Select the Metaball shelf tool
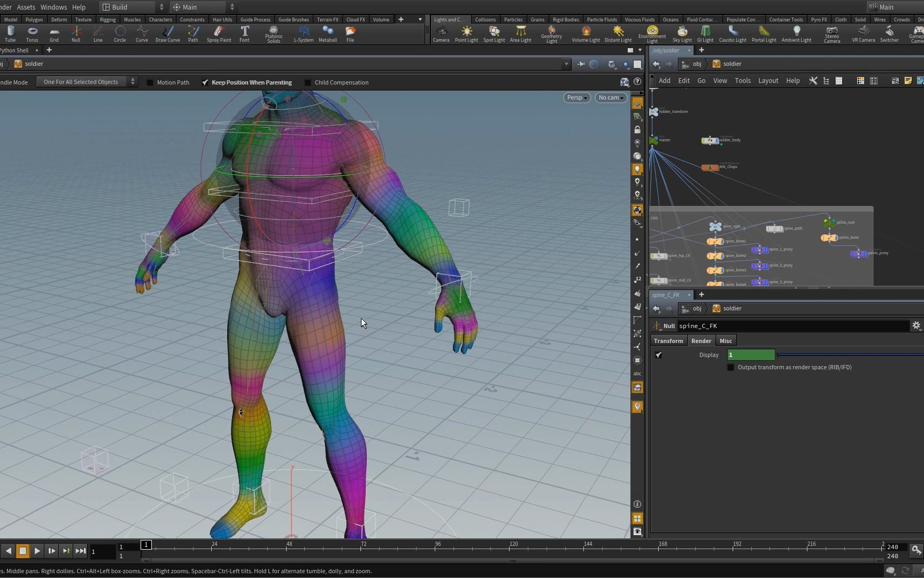 (327, 34)
